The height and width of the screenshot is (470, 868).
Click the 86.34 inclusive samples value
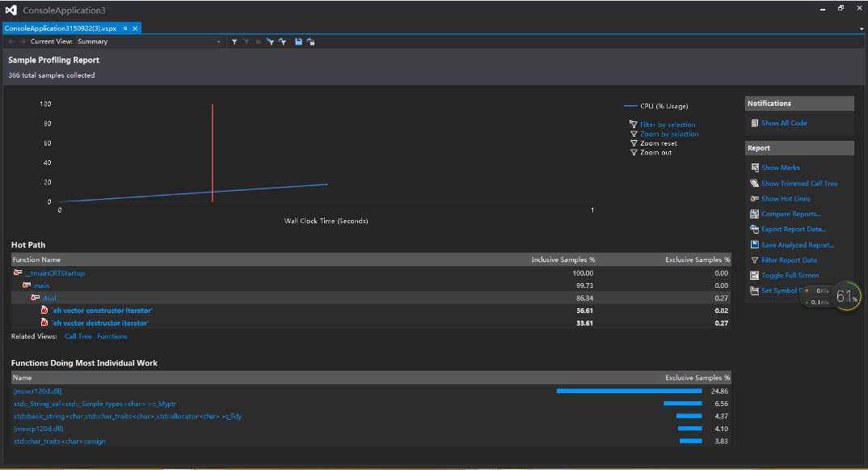tap(584, 299)
